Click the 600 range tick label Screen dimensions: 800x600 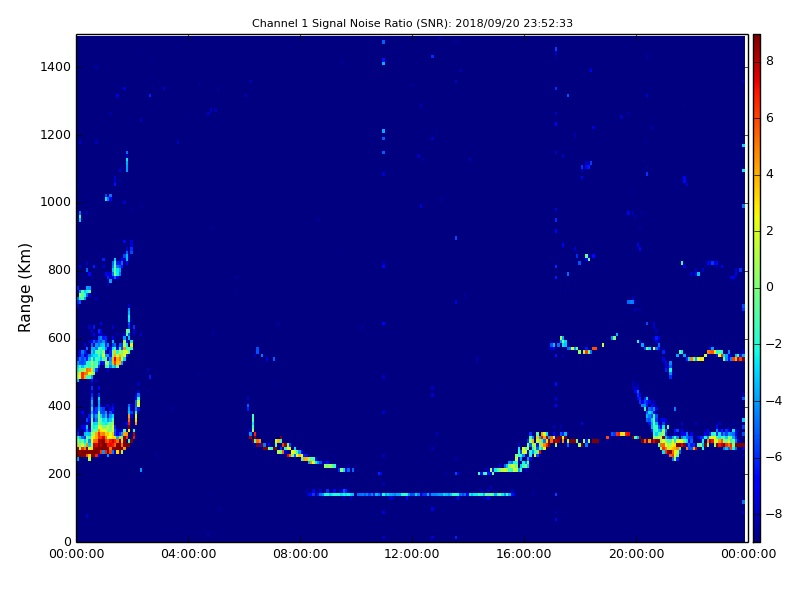(59, 338)
